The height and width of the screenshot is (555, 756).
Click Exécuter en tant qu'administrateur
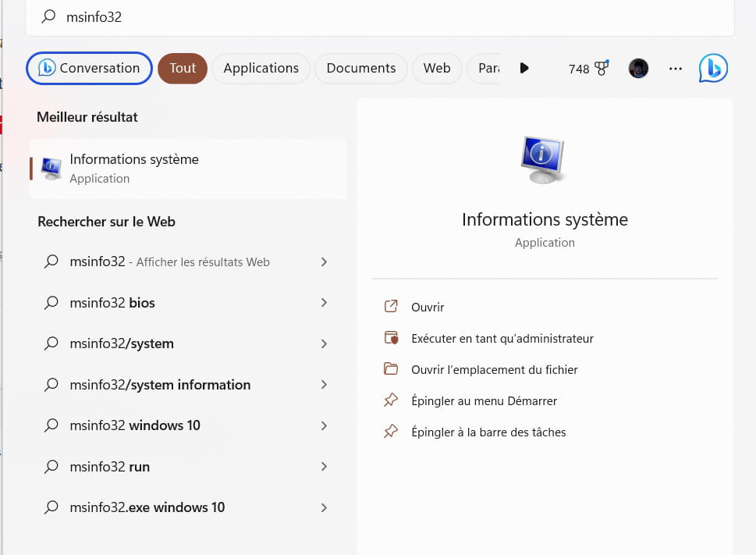[x=502, y=339]
